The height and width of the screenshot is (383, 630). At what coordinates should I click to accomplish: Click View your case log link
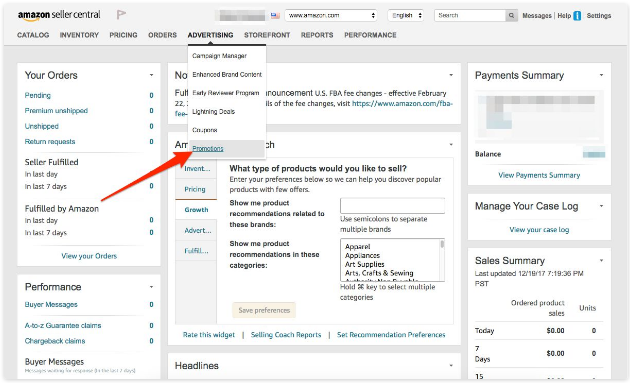pyautogui.click(x=539, y=230)
